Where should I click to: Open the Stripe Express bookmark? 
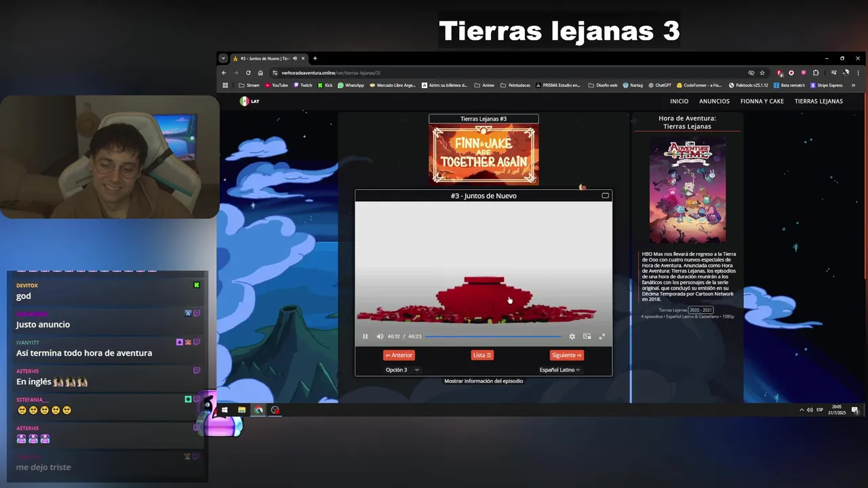point(826,85)
